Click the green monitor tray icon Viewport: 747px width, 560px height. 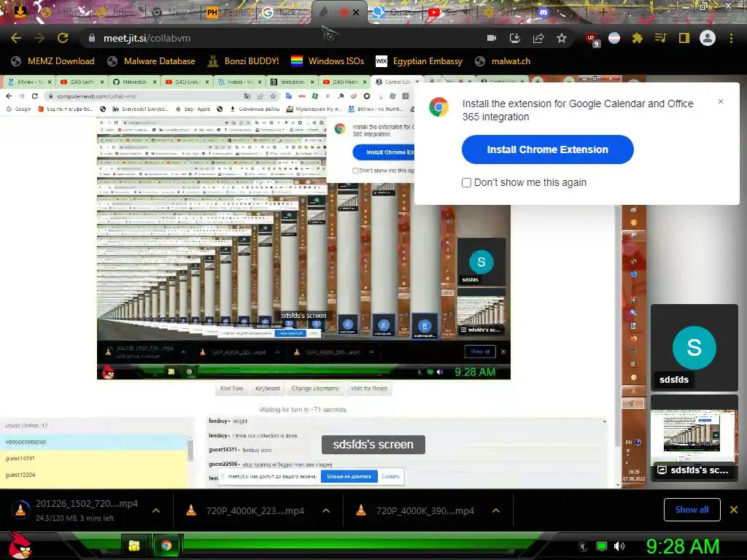tap(602, 546)
